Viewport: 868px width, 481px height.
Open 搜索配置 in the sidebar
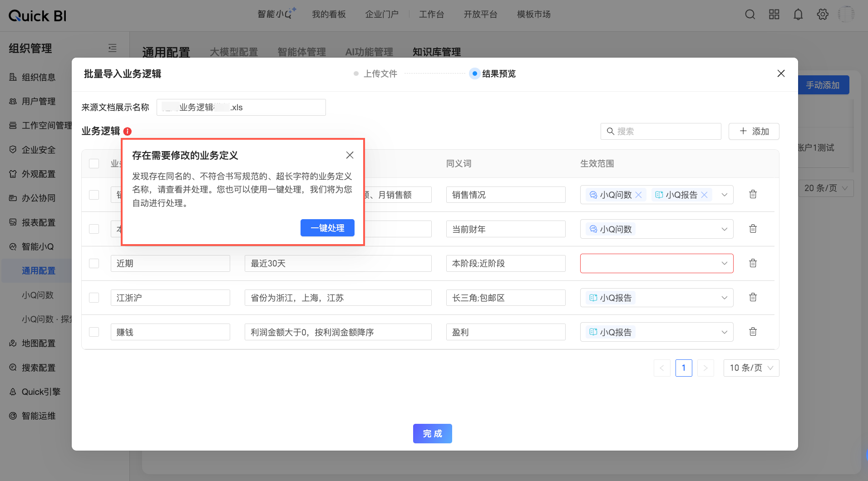[x=39, y=368]
